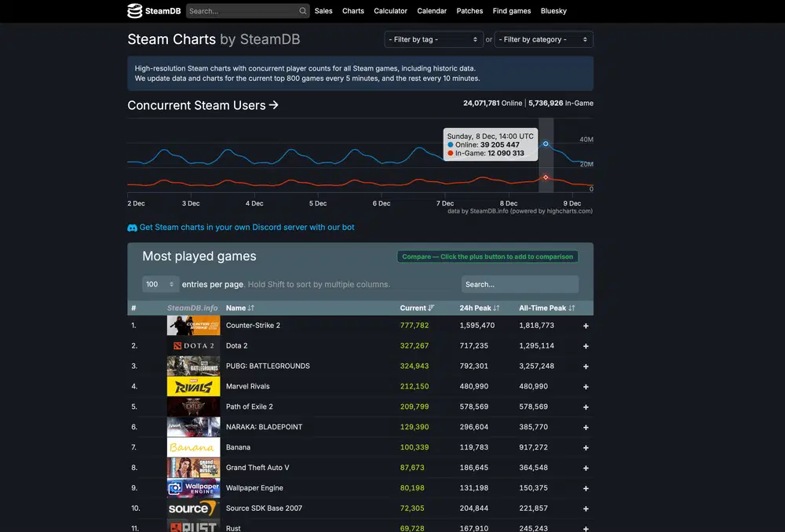Open the Calendar menu item
Screen dimensions: 785x532
(432, 11)
